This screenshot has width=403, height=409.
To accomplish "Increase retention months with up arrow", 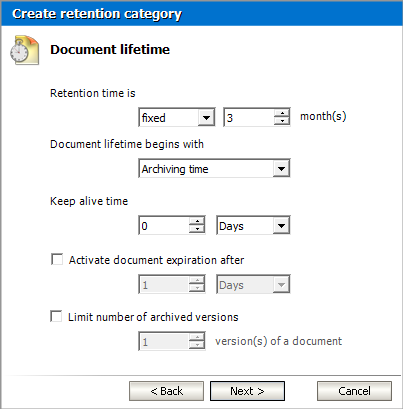I will (282, 113).
